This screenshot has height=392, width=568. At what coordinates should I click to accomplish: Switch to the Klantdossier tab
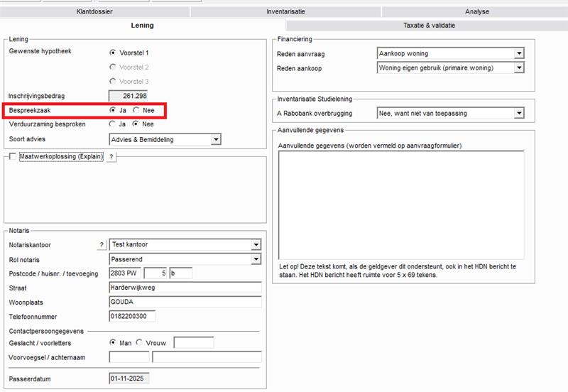tap(95, 11)
